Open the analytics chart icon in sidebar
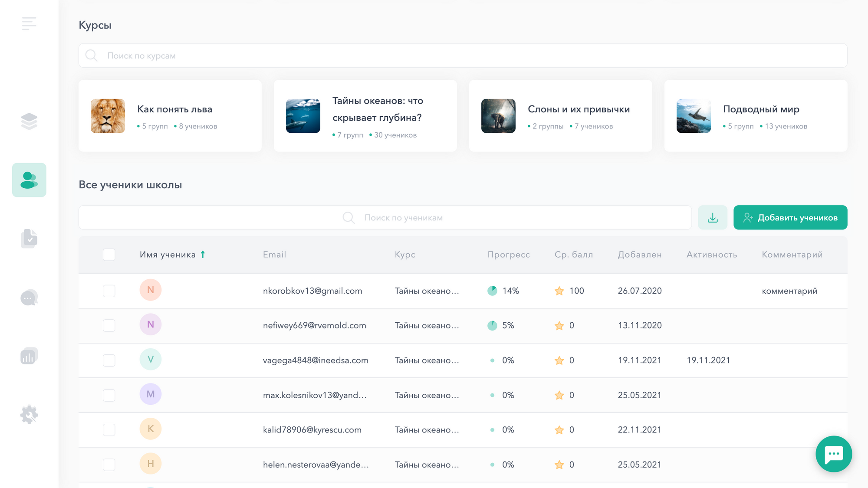Screen dimensions: 868x488 (29, 356)
